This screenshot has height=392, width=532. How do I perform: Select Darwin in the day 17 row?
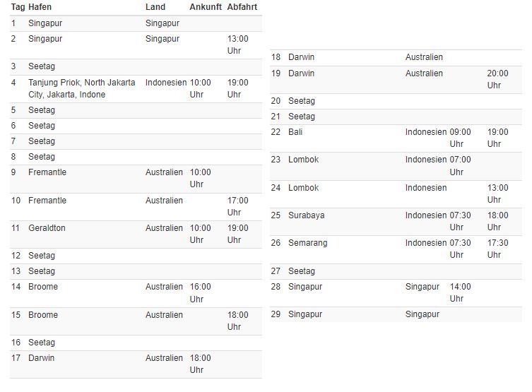tap(41, 358)
